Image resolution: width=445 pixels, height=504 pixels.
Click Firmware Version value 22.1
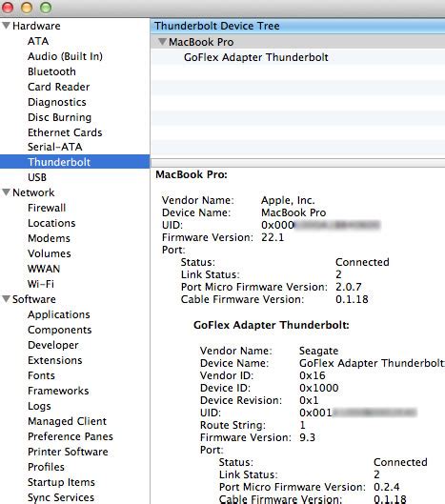tap(273, 237)
